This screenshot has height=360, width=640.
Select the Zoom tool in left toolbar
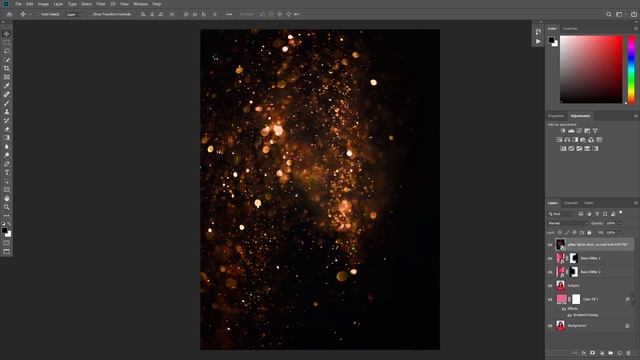7,207
